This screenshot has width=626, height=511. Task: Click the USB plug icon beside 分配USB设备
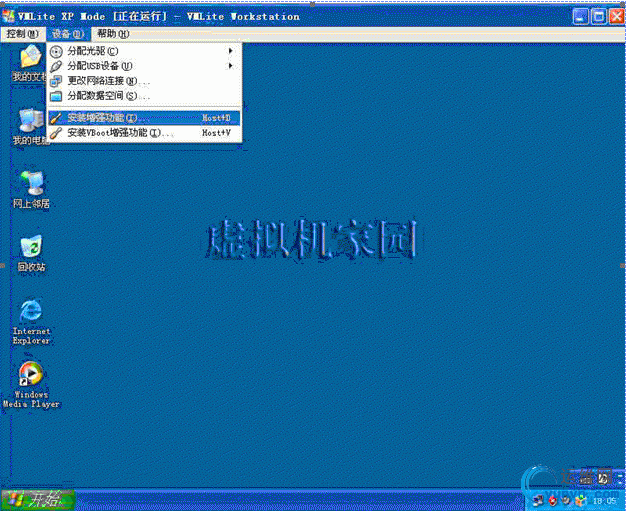point(56,66)
